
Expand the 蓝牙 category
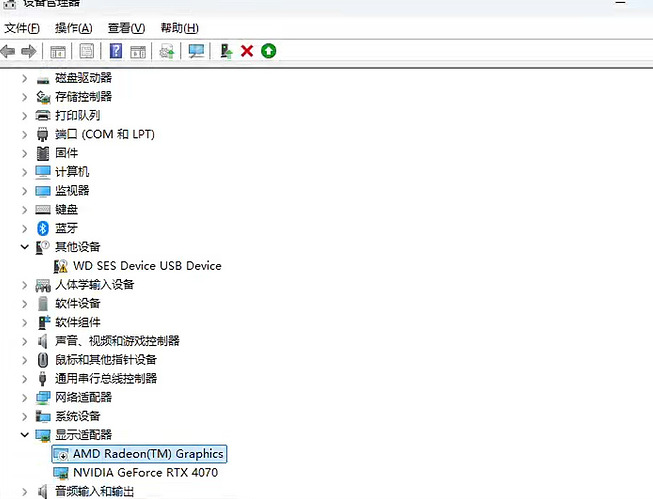coord(25,229)
